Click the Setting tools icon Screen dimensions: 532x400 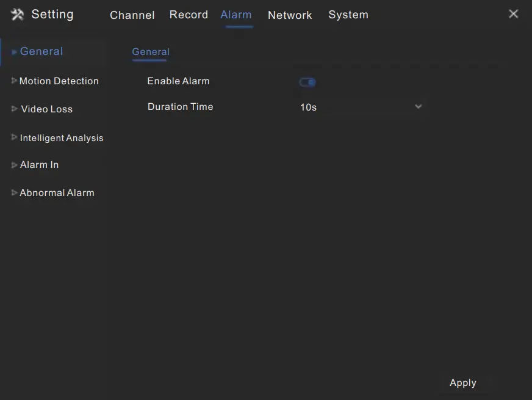coord(18,15)
